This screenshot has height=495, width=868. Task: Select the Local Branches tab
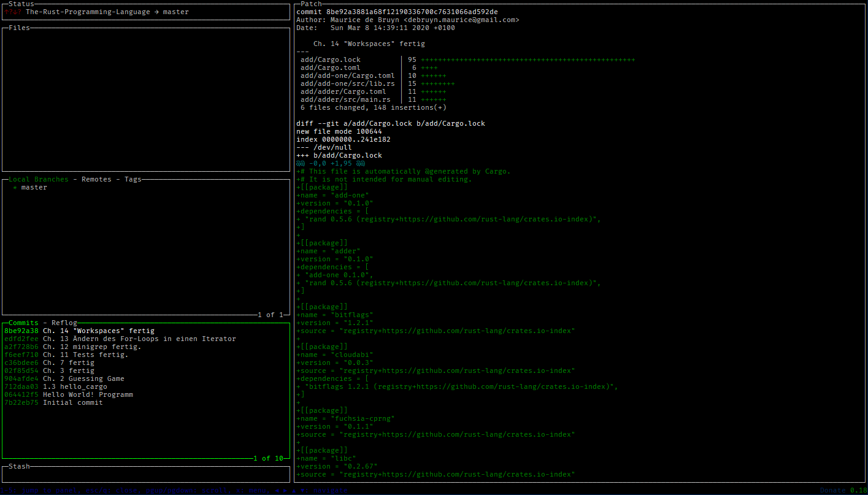pos(39,179)
